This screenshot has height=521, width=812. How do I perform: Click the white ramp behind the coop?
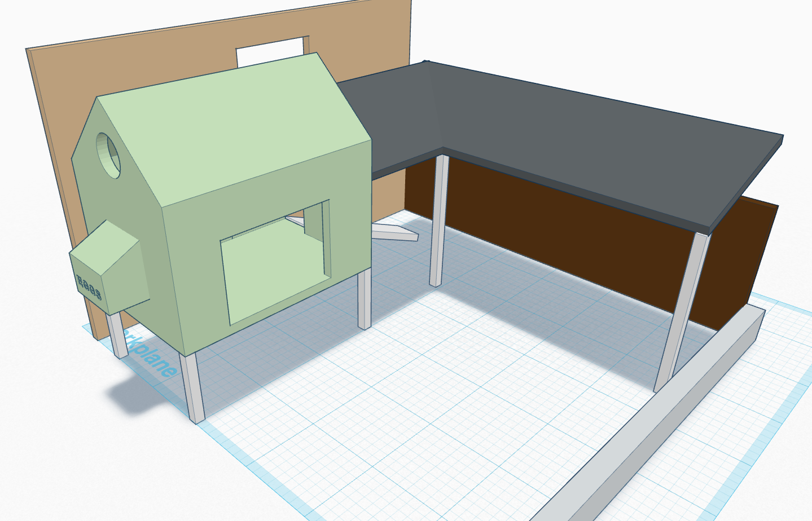395,231
